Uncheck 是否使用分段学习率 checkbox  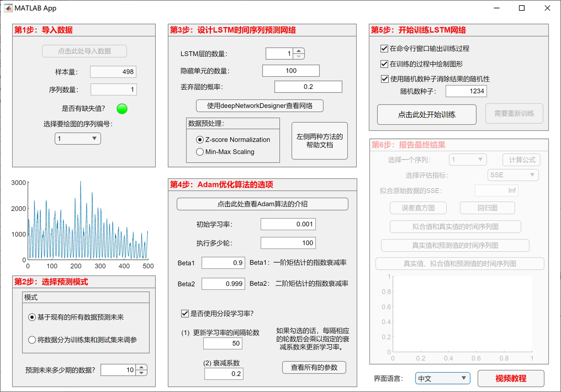[x=185, y=314]
